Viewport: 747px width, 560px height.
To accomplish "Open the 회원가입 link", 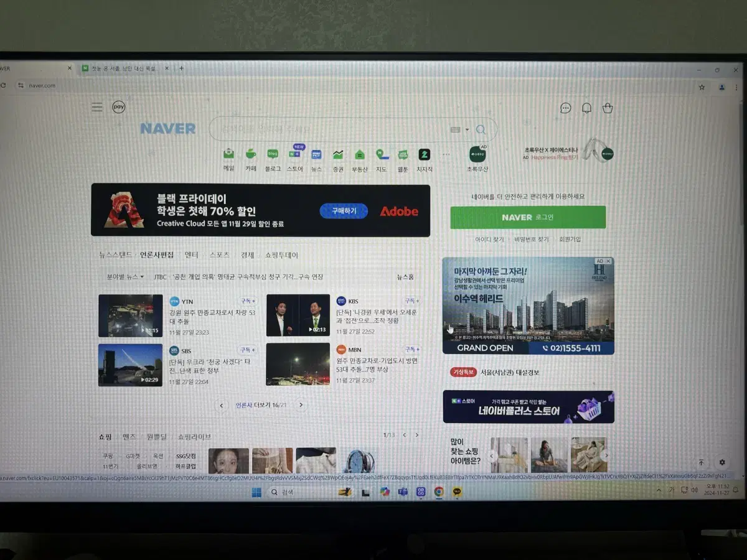I will tap(570, 239).
